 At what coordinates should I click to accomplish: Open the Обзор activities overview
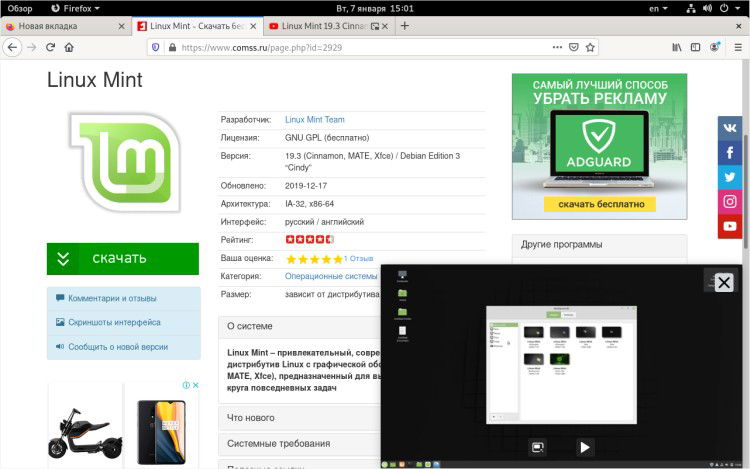click(x=20, y=8)
